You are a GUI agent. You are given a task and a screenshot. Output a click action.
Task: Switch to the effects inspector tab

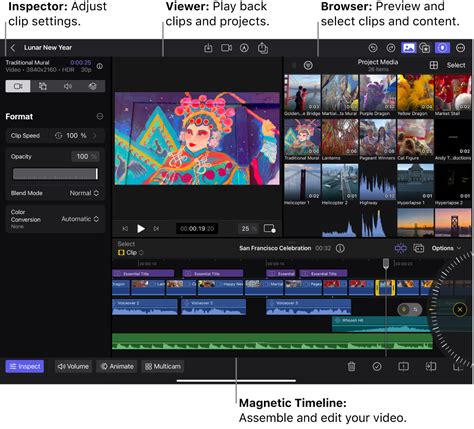(x=92, y=86)
